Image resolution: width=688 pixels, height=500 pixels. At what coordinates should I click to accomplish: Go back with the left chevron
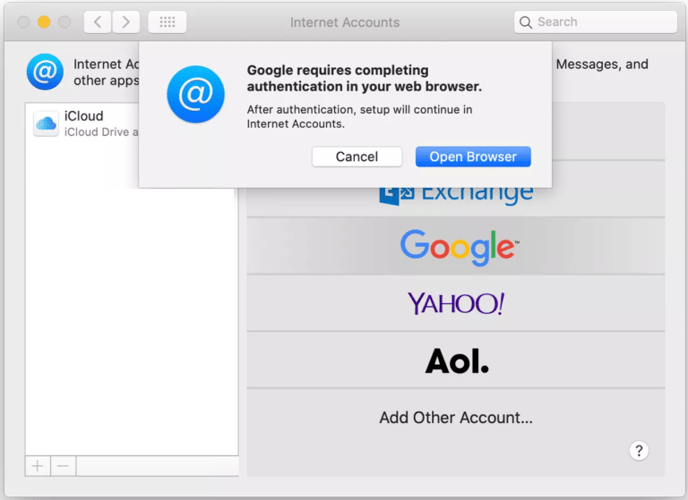click(x=97, y=22)
